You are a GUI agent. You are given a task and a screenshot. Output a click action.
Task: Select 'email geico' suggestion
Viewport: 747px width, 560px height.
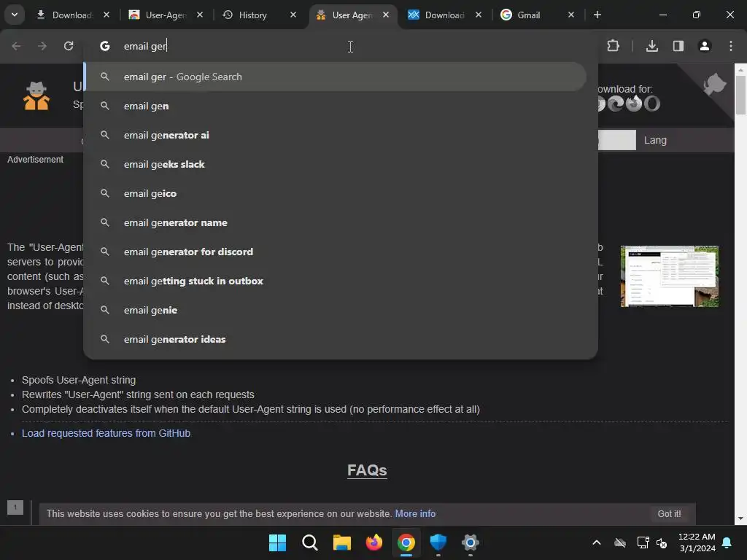click(x=336, y=193)
